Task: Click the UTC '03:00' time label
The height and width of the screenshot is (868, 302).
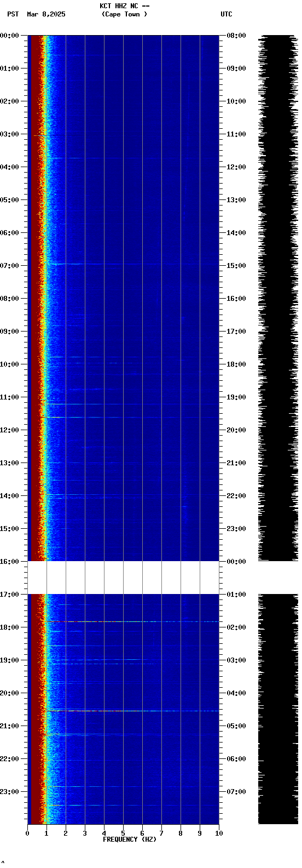Action: (236, 660)
